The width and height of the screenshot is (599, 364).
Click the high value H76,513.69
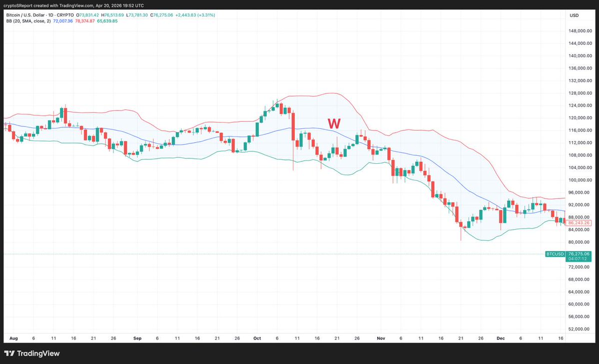[112, 15]
